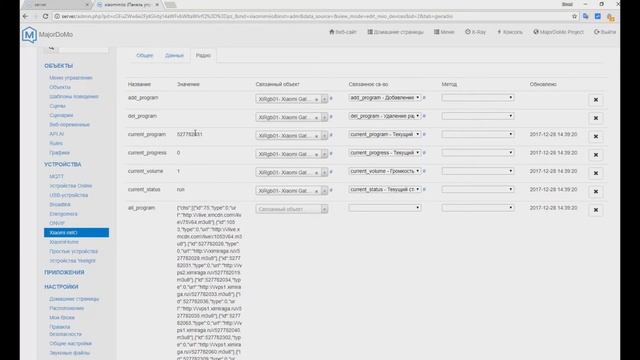Open linked property dropdown for del_program
Image resolution: width=640 pixels, height=360 pixels.
click(384, 116)
